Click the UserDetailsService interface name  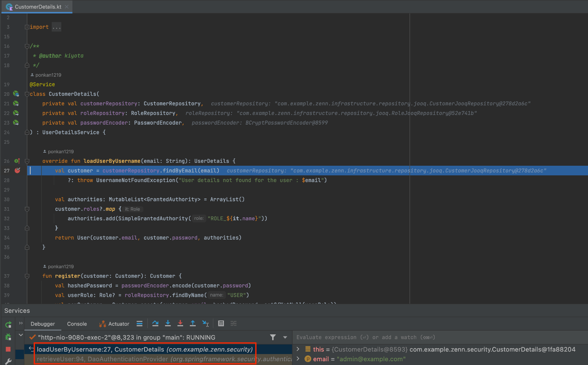(x=71, y=132)
